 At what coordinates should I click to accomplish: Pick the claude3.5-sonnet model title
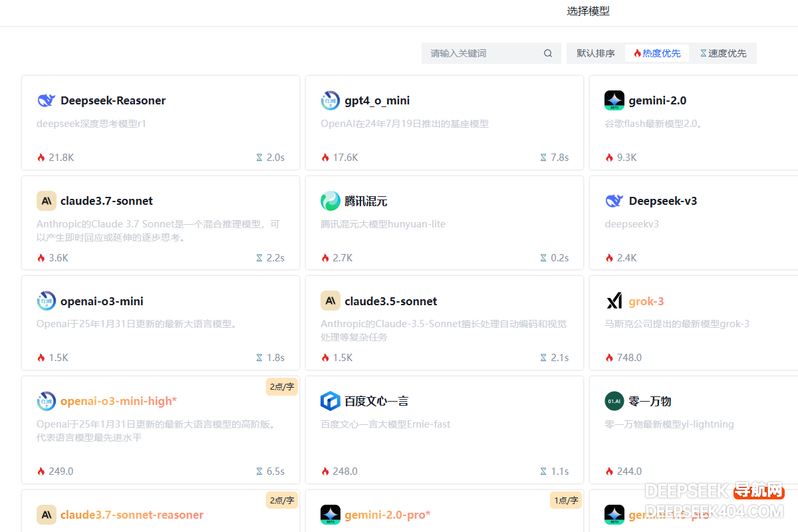click(x=391, y=301)
